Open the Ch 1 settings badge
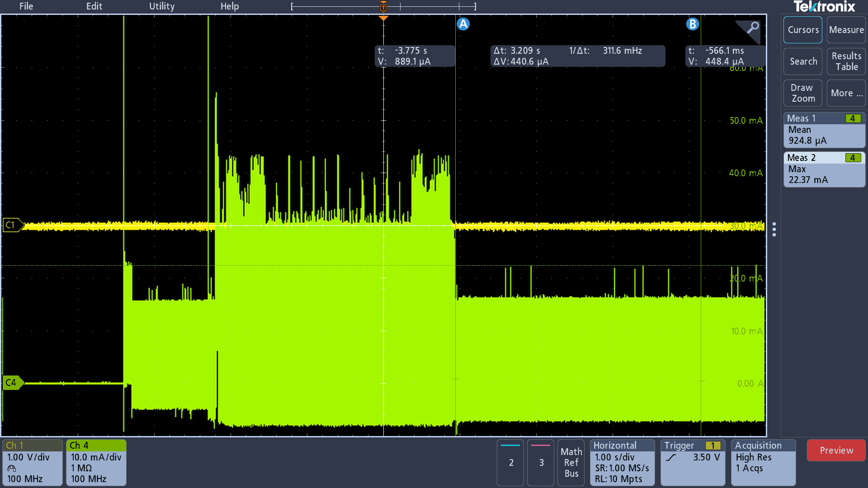Screen dimensions: 868x488 point(33,462)
